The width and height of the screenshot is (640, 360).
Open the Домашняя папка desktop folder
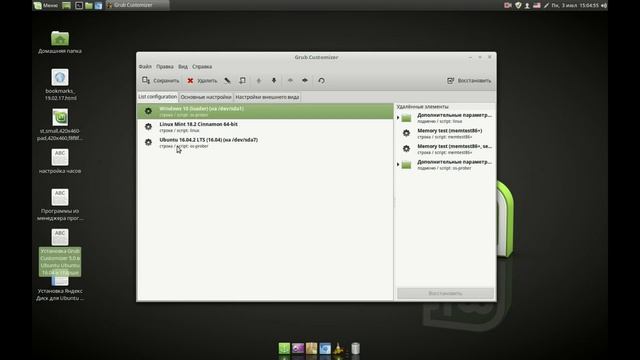point(60,42)
